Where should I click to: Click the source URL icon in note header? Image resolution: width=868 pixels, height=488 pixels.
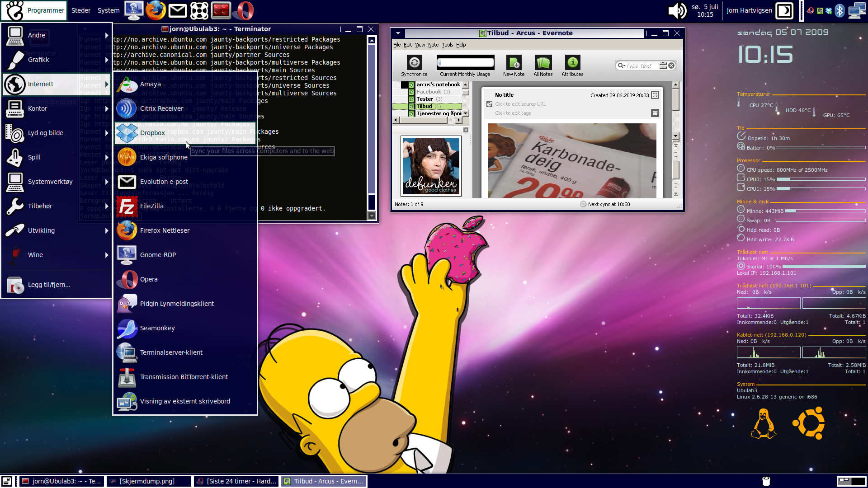(x=489, y=104)
